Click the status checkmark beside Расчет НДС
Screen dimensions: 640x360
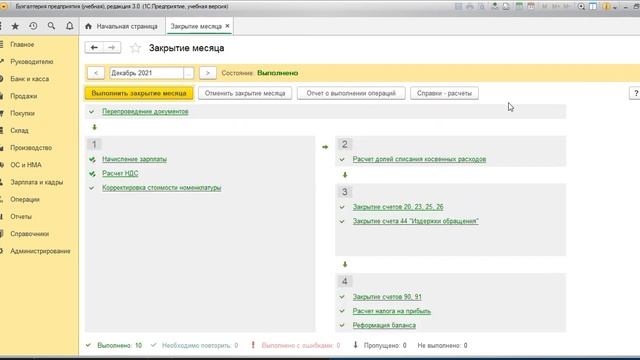pyautogui.click(x=92, y=174)
